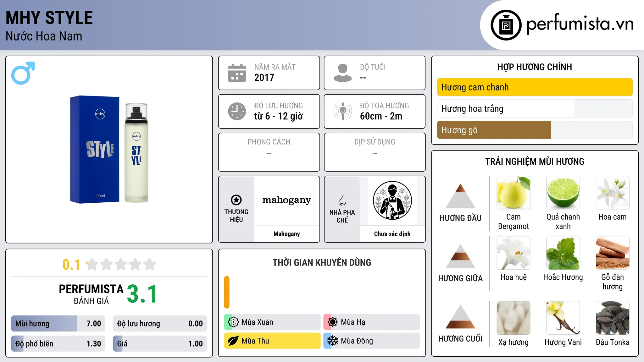This screenshot has height=362, width=644.
Task: Open the Cam Bergamot note image
Action: [x=514, y=193]
